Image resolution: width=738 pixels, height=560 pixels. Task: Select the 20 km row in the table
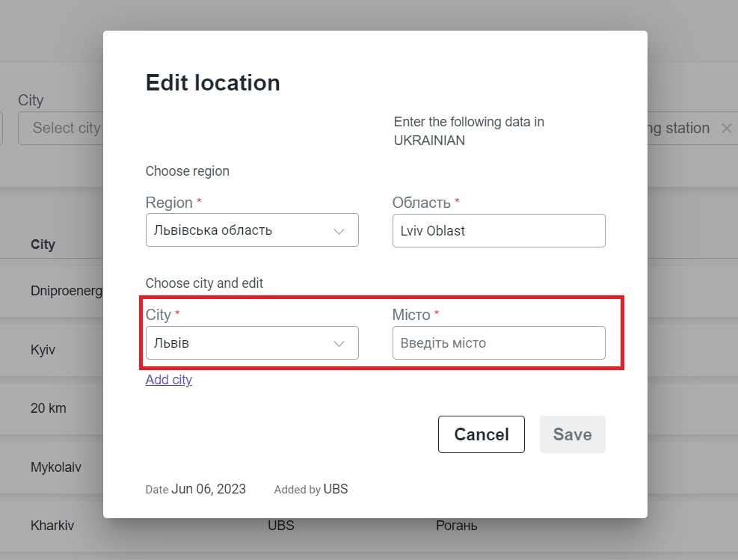coord(47,408)
